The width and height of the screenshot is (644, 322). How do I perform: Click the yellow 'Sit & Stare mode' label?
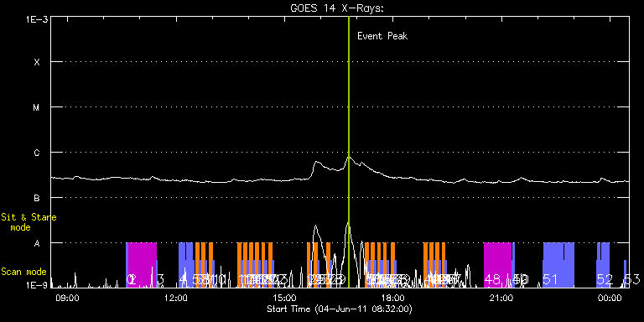29,222
